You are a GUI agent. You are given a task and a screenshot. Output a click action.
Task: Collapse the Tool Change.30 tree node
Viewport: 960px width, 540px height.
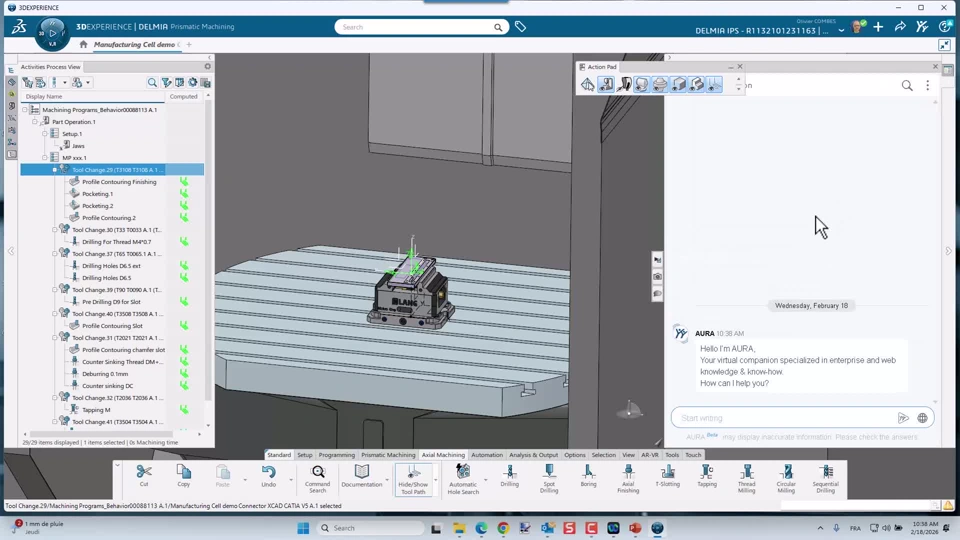tap(54, 230)
